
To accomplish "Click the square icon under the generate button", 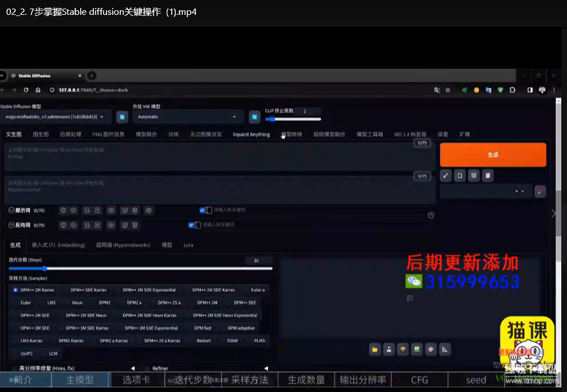I will [459, 176].
